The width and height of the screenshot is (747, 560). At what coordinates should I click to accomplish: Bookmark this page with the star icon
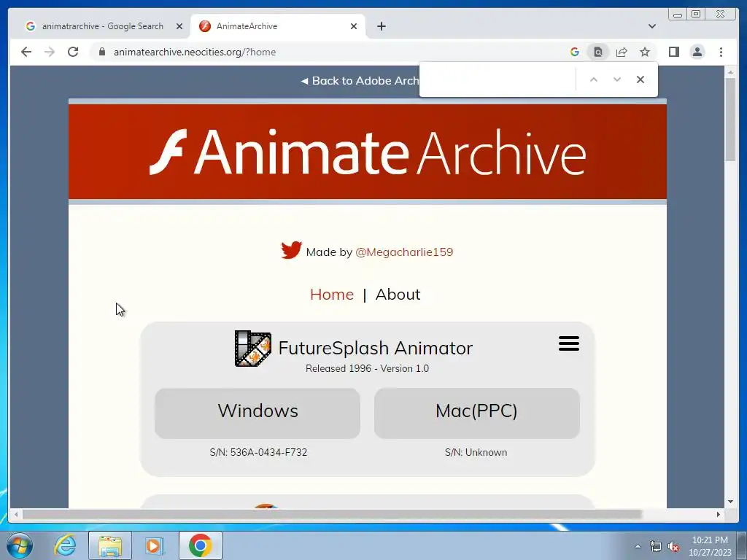(645, 52)
